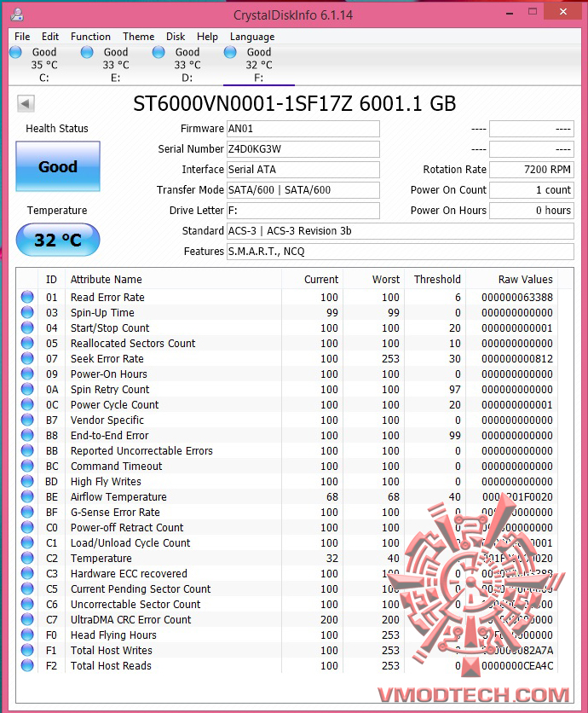Click status icon for C2 Temperature row
The height and width of the screenshot is (713, 588).
[x=27, y=558]
